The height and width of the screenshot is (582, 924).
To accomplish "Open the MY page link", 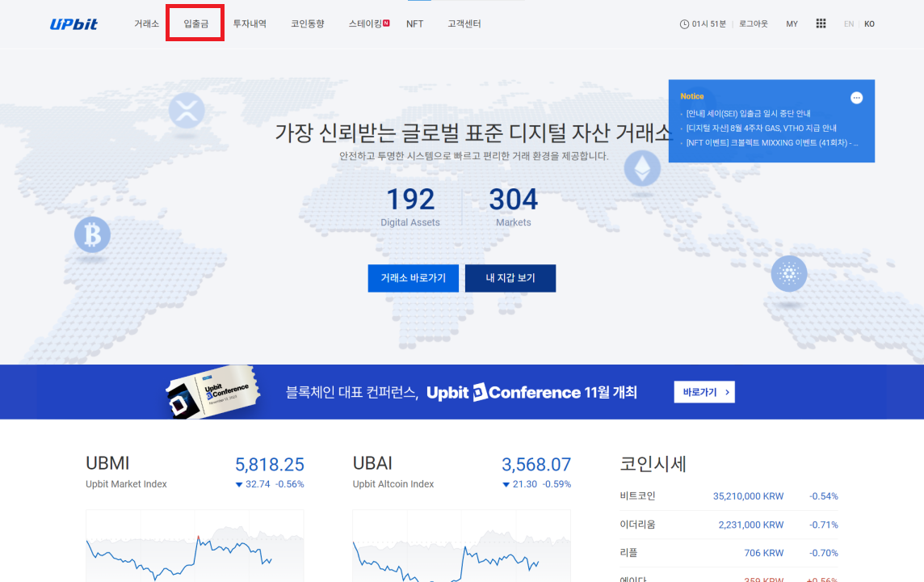I will coord(792,23).
